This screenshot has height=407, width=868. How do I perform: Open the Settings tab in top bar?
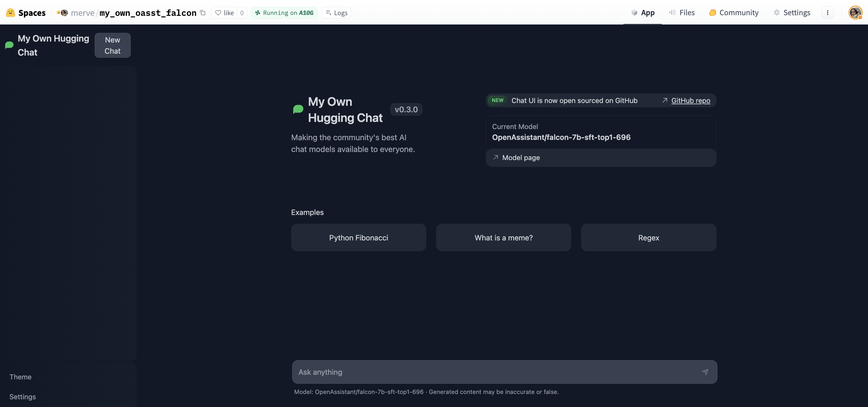click(792, 13)
